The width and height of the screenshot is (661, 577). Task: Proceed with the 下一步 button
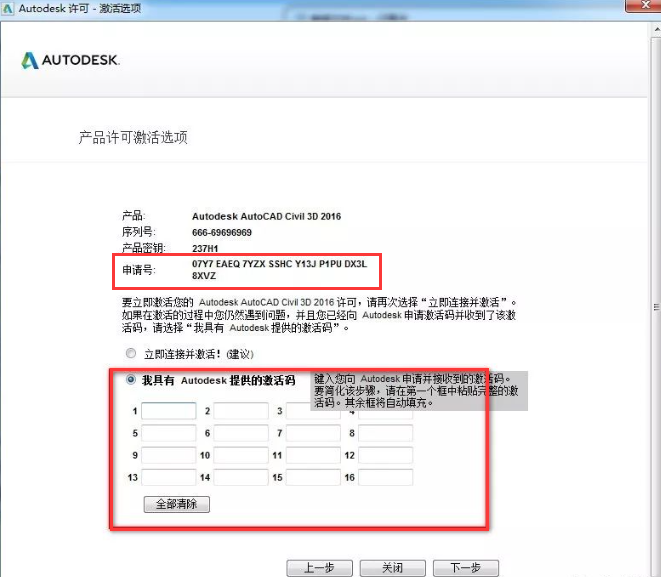tap(466, 568)
